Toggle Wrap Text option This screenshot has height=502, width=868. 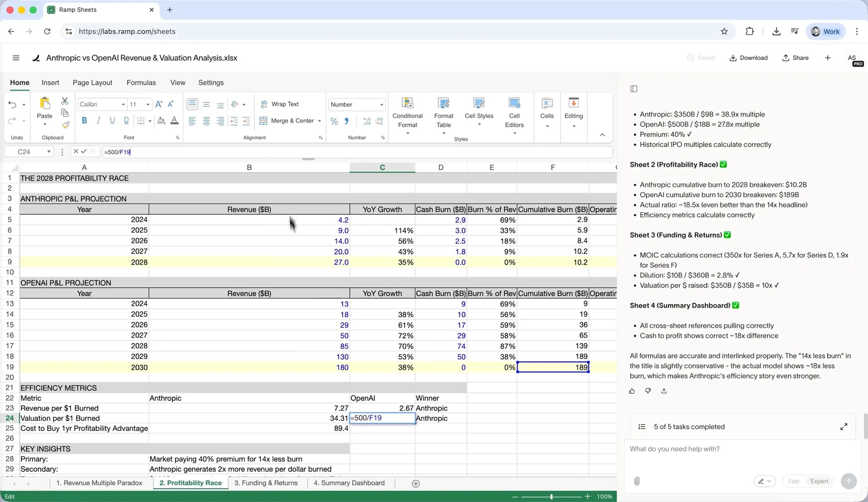coord(280,104)
